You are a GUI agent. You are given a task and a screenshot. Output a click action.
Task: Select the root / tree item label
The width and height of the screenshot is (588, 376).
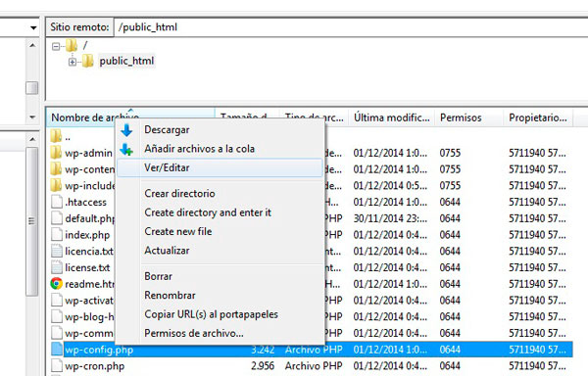pos(85,46)
